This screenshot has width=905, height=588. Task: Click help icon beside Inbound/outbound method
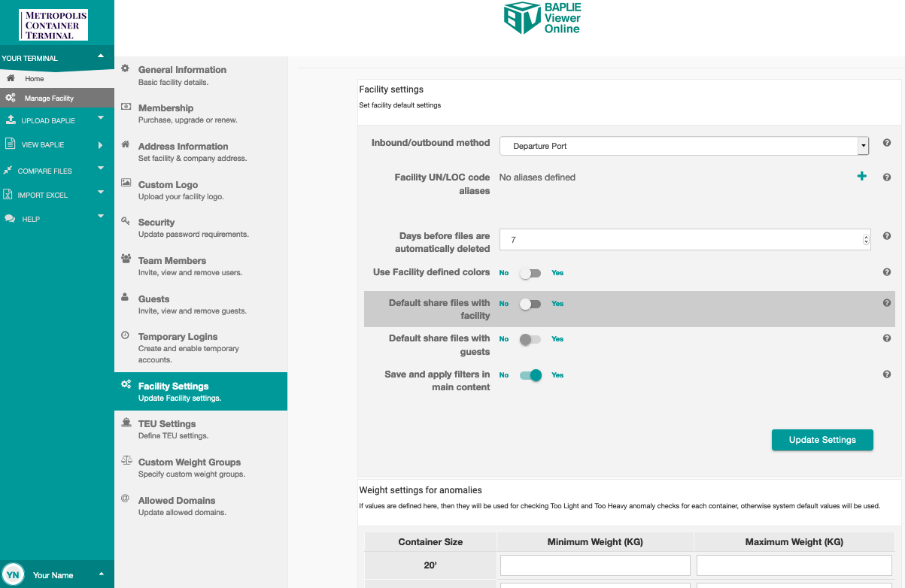click(887, 143)
